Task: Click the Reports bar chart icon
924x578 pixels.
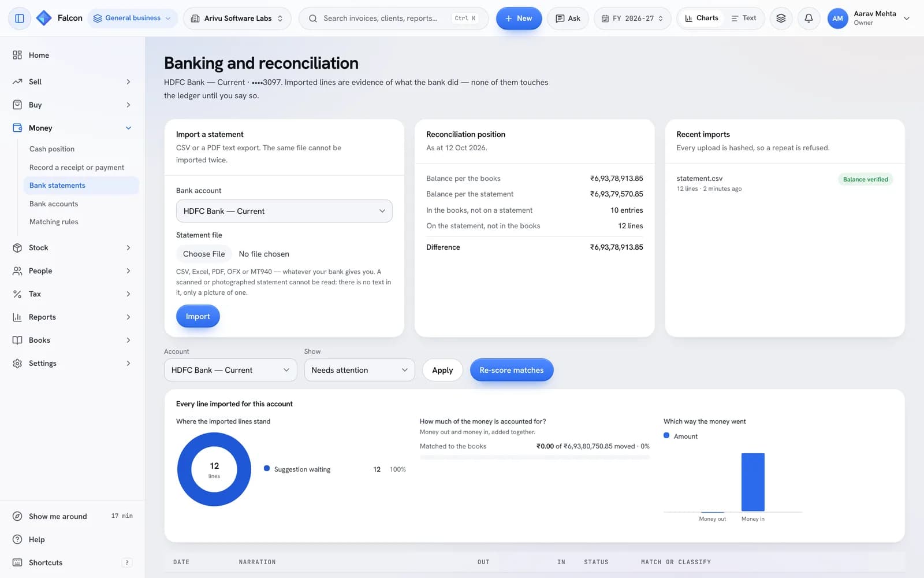Action: [x=17, y=317]
